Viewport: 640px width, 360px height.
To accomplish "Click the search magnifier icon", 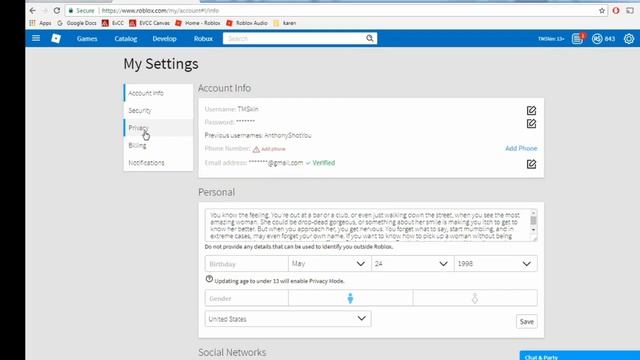I will tap(369, 38).
